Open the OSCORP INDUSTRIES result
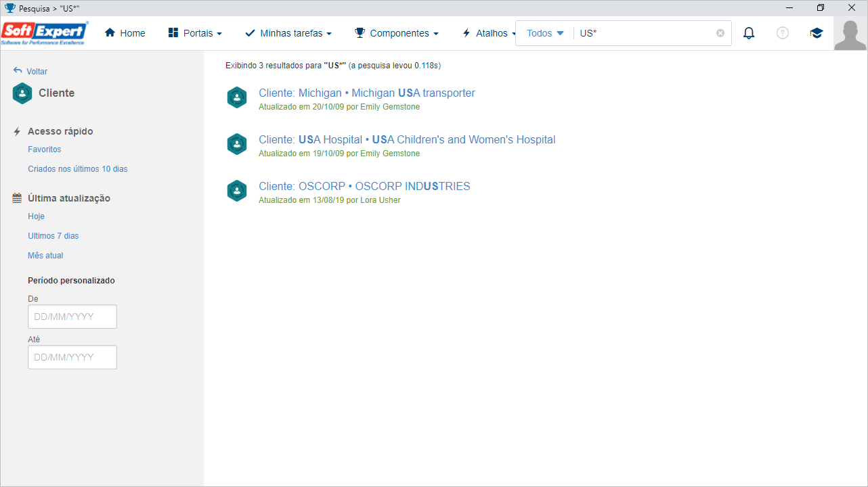This screenshot has width=868, height=487. click(364, 187)
